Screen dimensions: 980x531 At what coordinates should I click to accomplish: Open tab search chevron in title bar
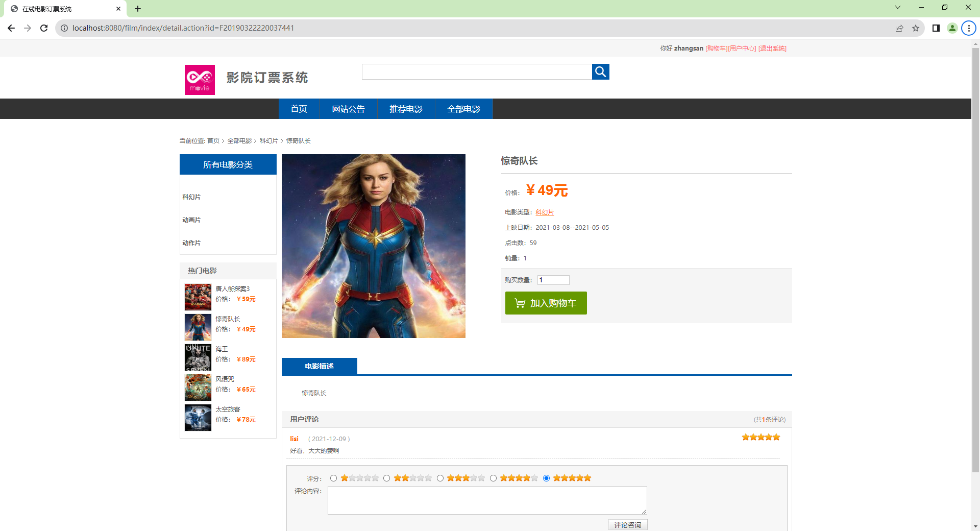[x=898, y=7]
